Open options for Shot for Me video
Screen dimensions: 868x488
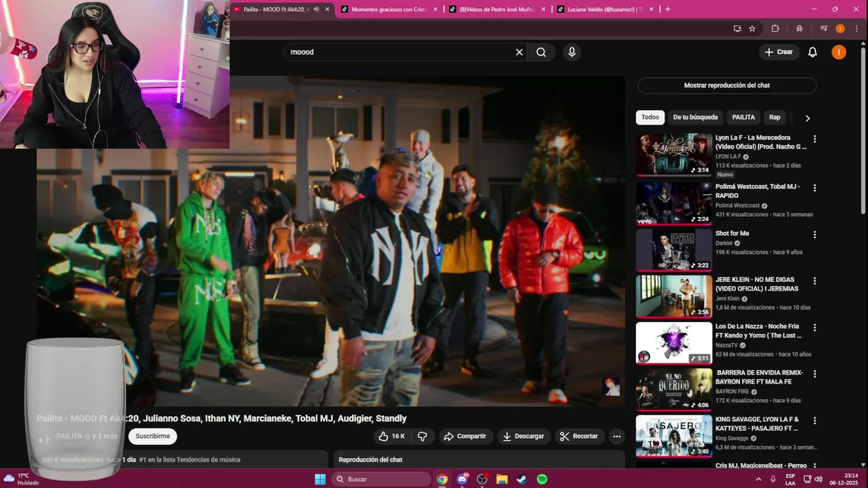[814, 235]
